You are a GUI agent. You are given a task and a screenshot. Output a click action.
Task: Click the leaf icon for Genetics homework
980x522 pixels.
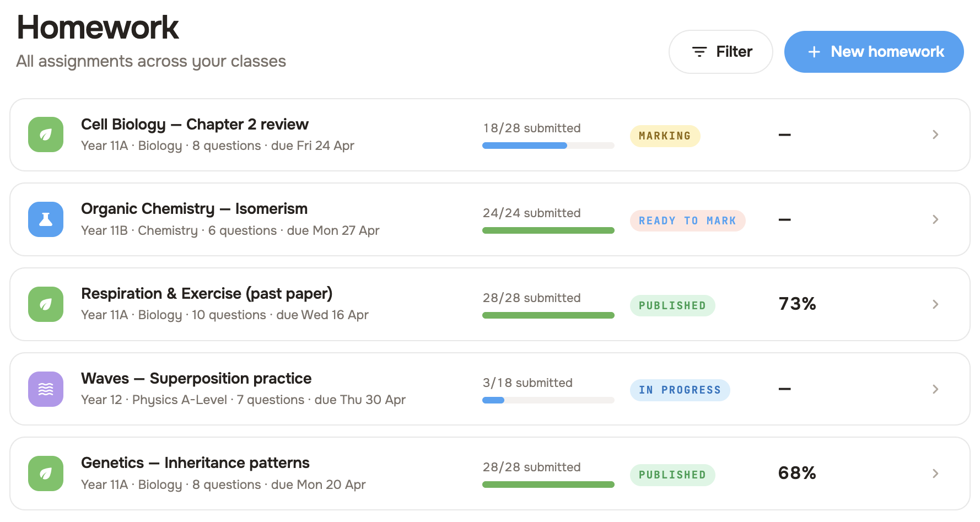click(46, 473)
